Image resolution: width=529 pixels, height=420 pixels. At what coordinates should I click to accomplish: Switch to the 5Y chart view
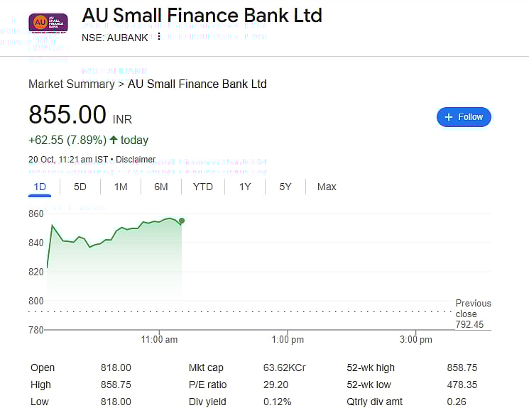click(285, 187)
